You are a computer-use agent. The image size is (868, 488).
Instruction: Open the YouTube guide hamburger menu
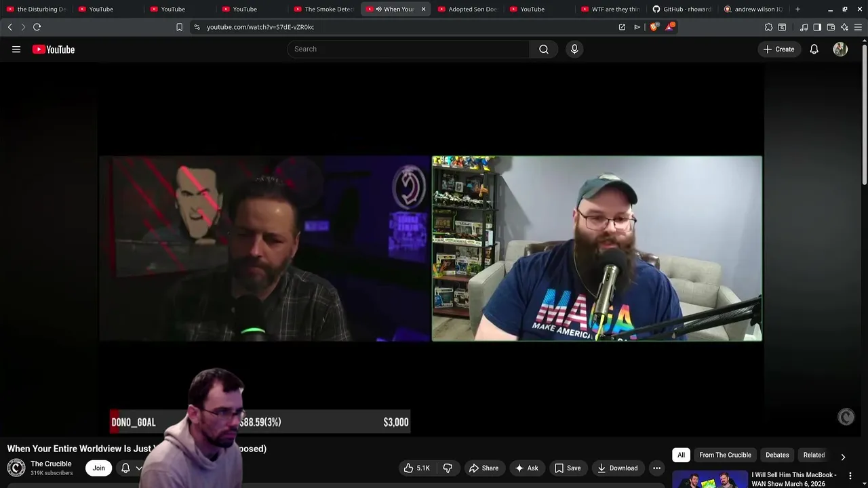16,49
